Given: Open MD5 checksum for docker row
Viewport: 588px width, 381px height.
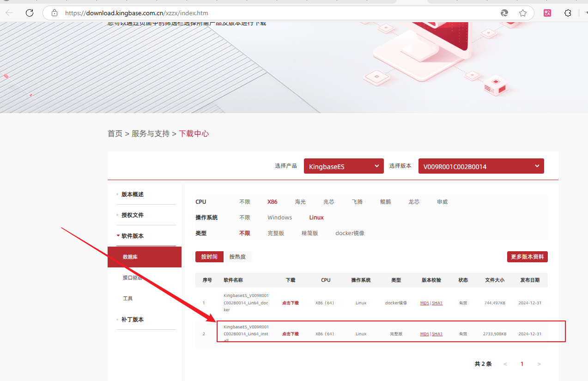Looking at the screenshot, I should (424, 303).
